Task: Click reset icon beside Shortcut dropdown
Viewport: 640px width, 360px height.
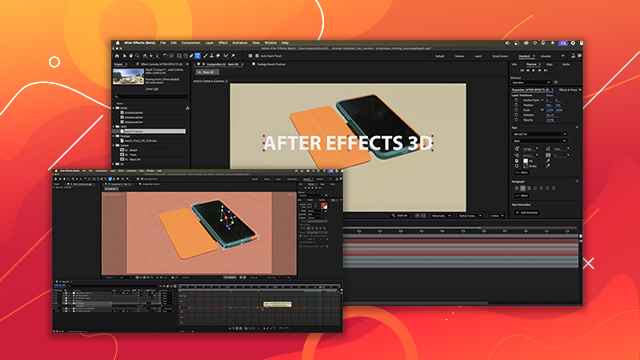Action: [x=556, y=82]
